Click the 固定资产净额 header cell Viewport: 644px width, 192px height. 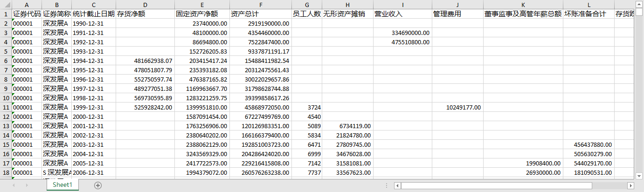click(202, 14)
